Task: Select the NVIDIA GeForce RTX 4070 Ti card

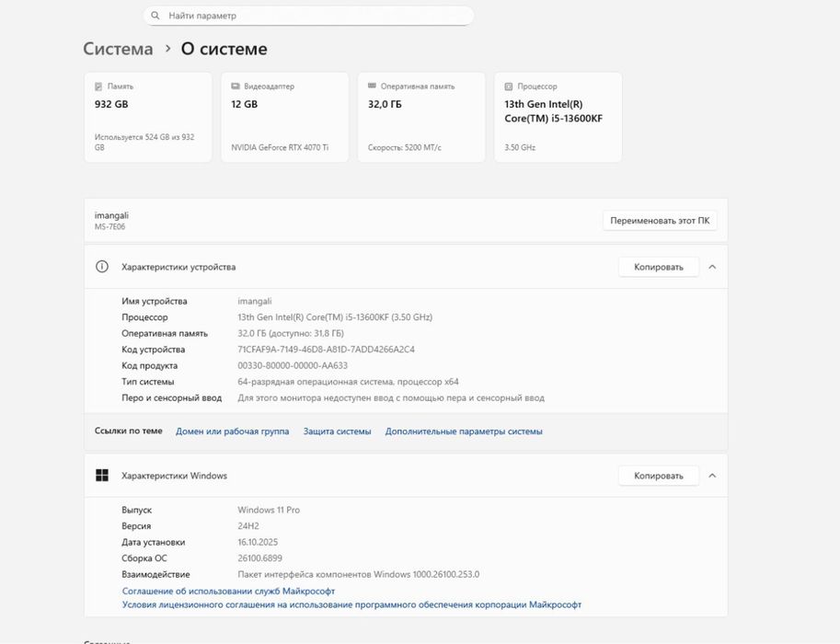Action: pyautogui.click(x=284, y=117)
